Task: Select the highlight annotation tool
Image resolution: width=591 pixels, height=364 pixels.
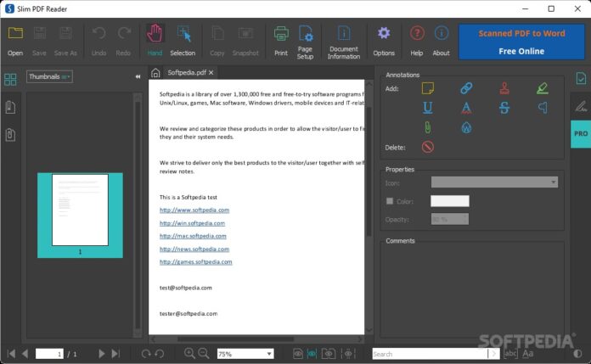Action: pos(543,88)
